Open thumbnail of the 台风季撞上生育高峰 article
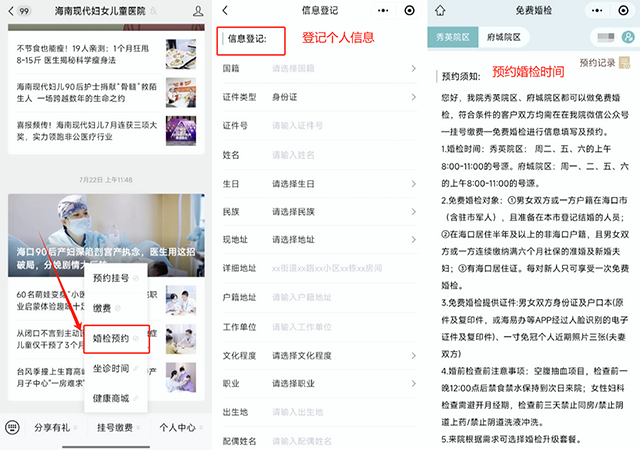Image resolution: width=640 pixels, height=450 pixels. coord(181,377)
